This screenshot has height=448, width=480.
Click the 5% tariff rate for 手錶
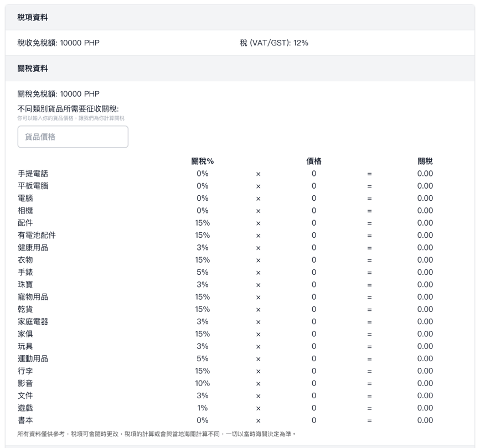point(202,272)
